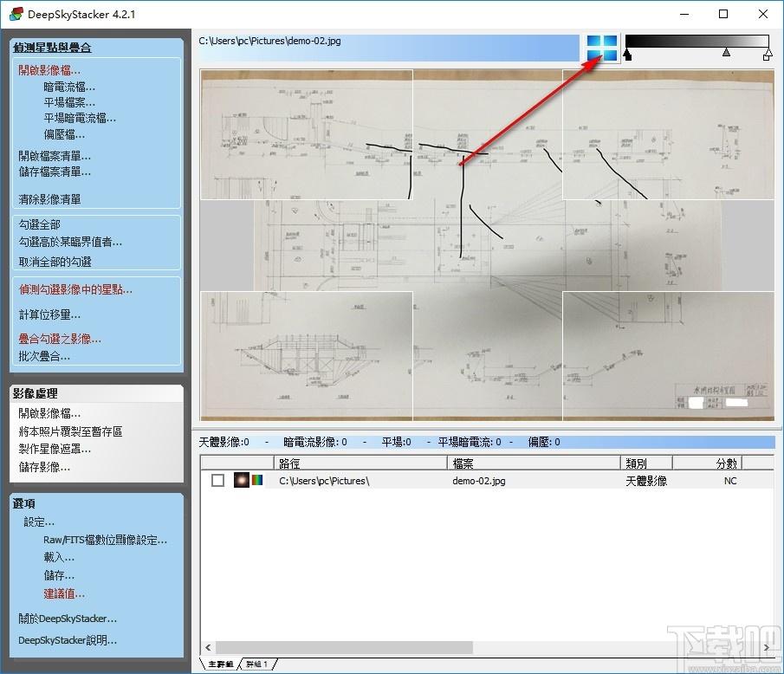Click 計算位移量 link
Image resolution: width=784 pixels, height=674 pixels.
49,314
